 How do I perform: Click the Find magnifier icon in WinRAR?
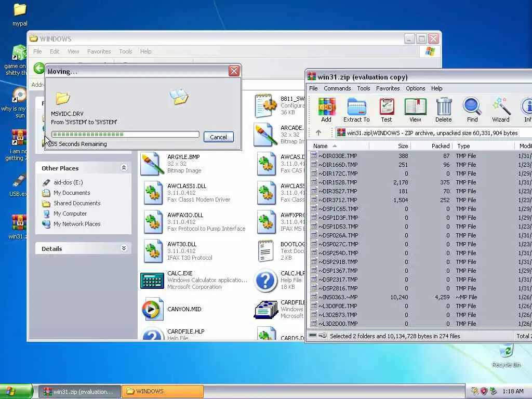[472, 110]
